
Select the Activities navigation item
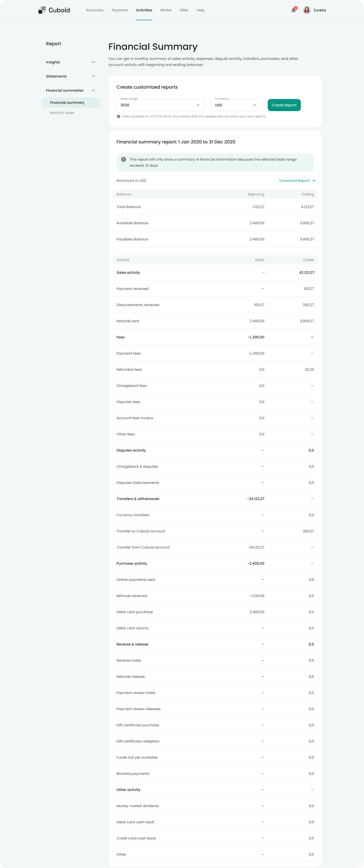(x=144, y=10)
